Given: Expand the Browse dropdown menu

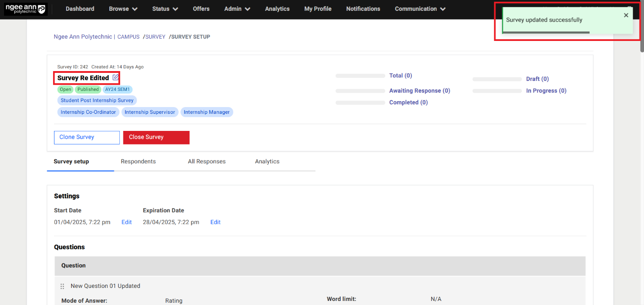Looking at the screenshot, I should (x=123, y=9).
